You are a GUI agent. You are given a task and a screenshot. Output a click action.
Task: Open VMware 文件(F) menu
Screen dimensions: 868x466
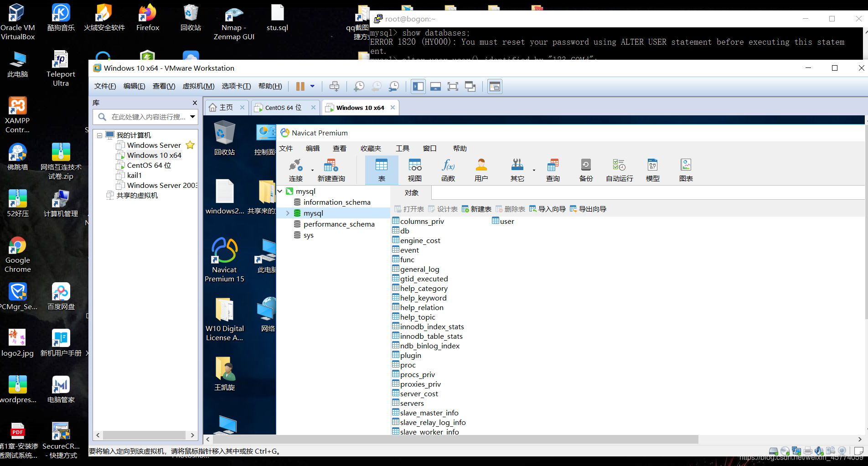coord(105,86)
